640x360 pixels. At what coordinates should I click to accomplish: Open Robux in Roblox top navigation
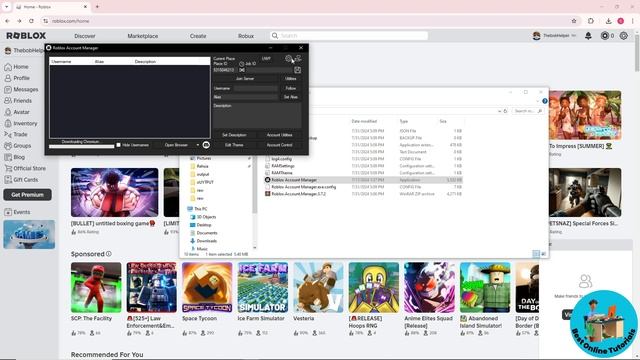coord(246,36)
